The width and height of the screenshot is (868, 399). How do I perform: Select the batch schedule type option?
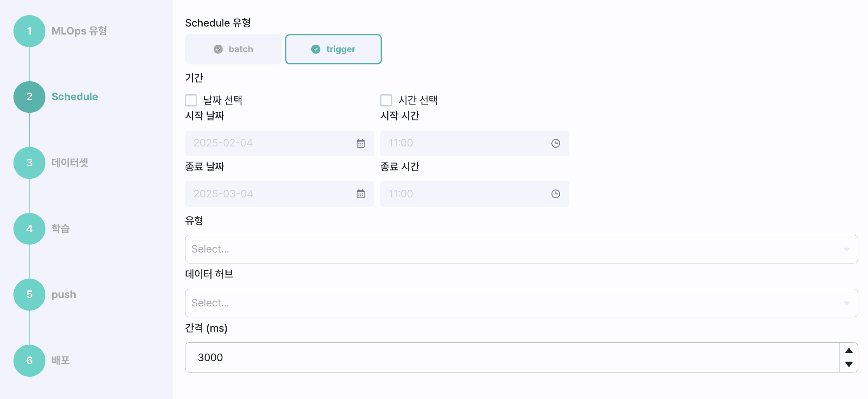[233, 49]
